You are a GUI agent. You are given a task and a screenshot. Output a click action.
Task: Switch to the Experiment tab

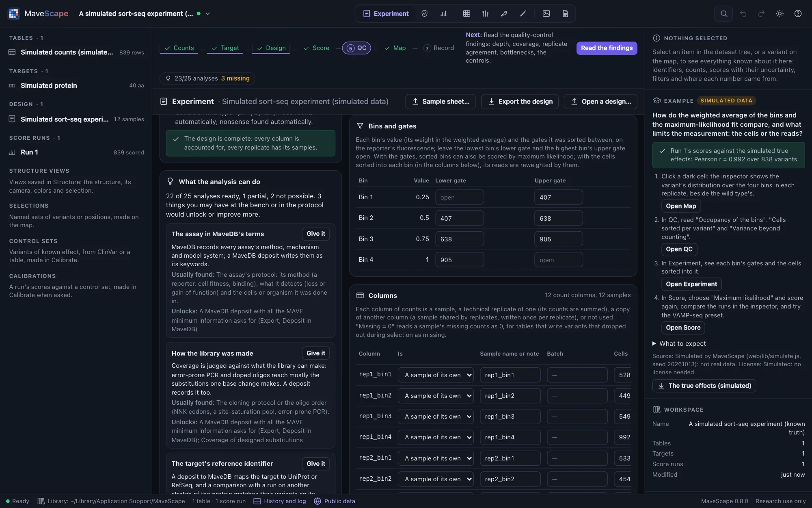click(386, 13)
